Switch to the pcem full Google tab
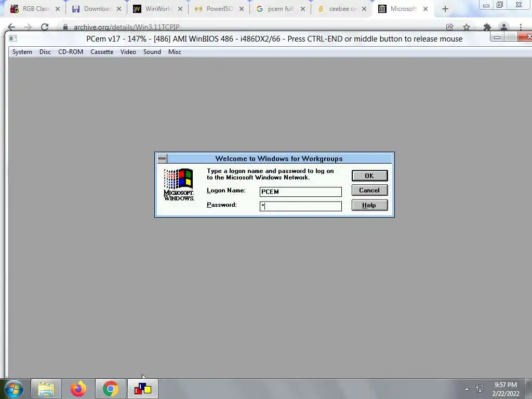Image resolution: width=532 pixels, height=399 pixels. pyautogui.click(x=280, y=9)
